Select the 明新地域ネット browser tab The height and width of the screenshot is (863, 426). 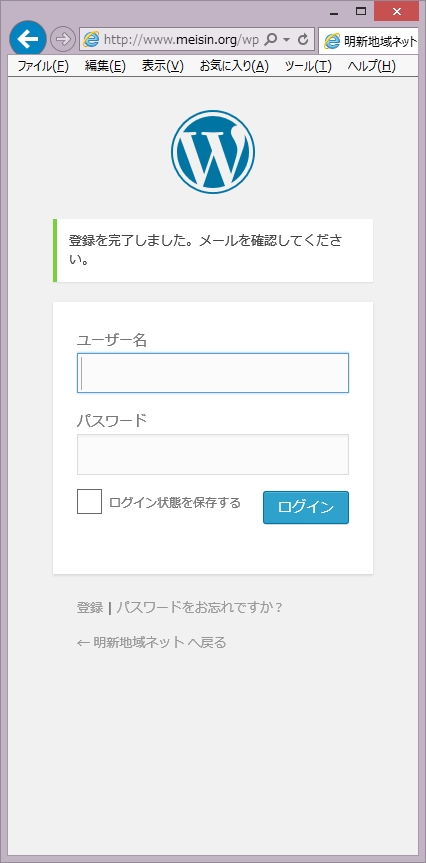pyautogui.click(x=369, y=41)
